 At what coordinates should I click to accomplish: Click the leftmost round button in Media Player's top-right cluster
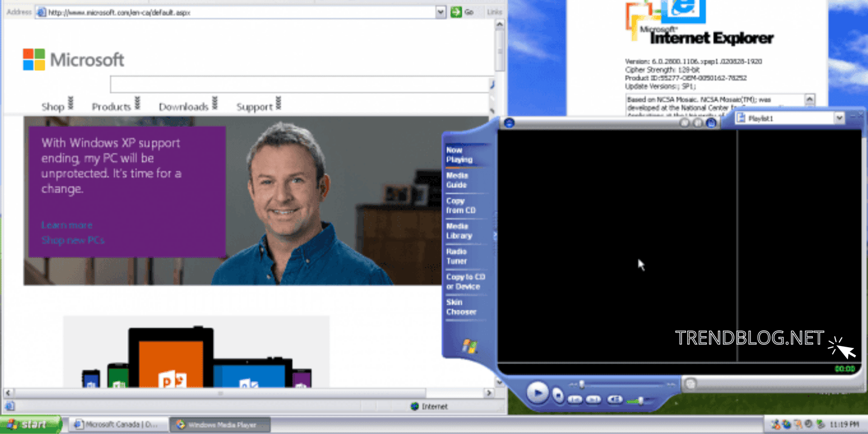685,123
